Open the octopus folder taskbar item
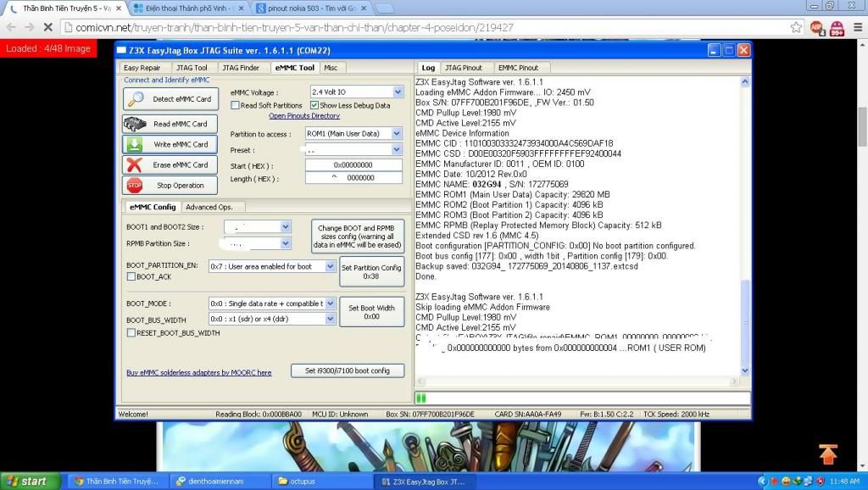Screen dimensions: 868x490 click(x=322, y=482)
